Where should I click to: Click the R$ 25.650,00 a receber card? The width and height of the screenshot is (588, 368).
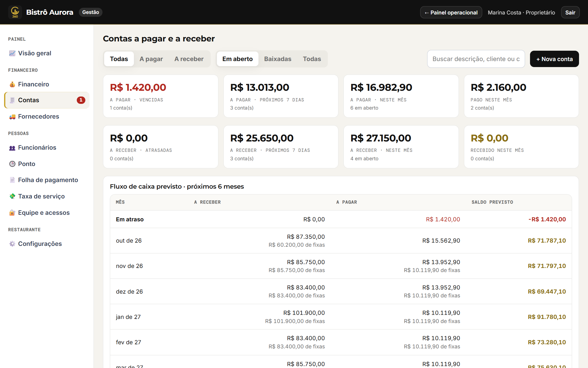coord(281,147)
